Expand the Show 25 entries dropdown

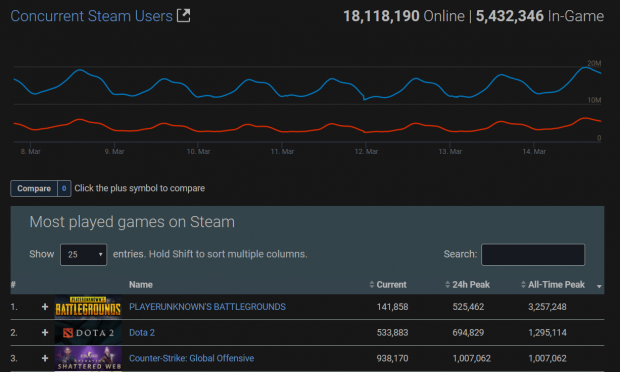coord(83,255)
